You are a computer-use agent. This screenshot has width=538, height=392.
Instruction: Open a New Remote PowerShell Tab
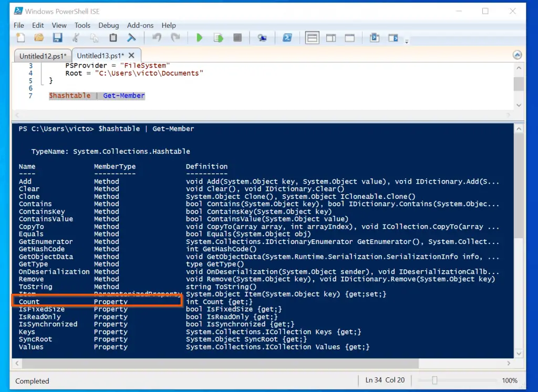(x=261, y=37)
